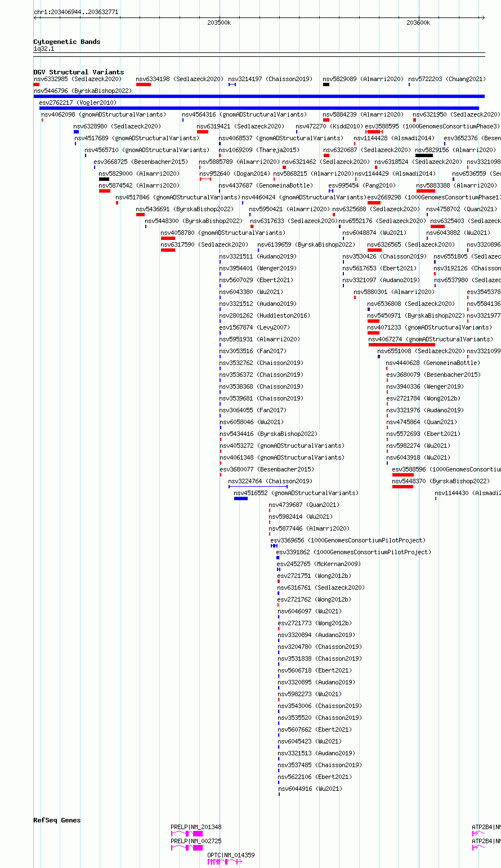Viewport: 501px width, 868px height.
Task: Select variant nsv5622106 (Ebert2021)
Action: click(315, 777)
